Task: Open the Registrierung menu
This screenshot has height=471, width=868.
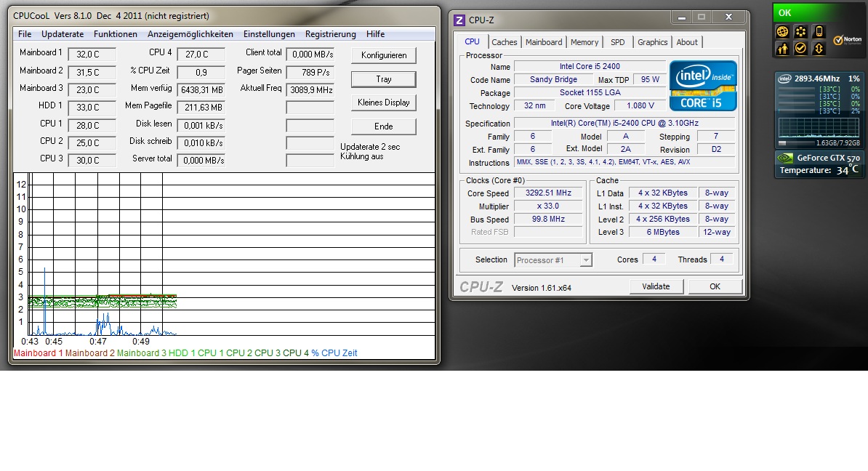Action: click(331, 34)
